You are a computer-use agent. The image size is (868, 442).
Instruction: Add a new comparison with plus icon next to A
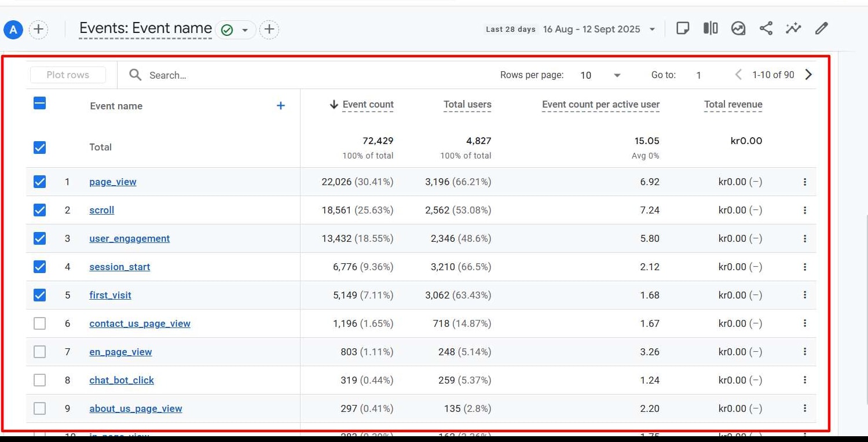tap(39, 29)
